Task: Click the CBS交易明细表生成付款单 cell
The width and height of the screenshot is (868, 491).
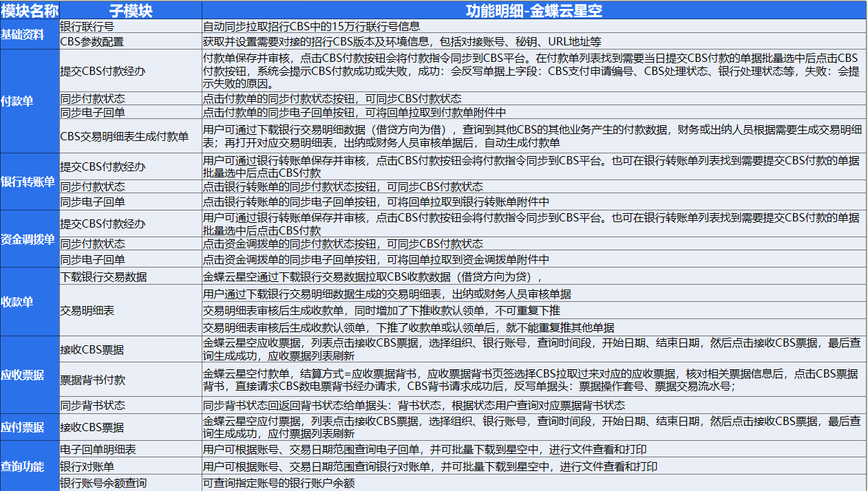Action: pos(131,136)
